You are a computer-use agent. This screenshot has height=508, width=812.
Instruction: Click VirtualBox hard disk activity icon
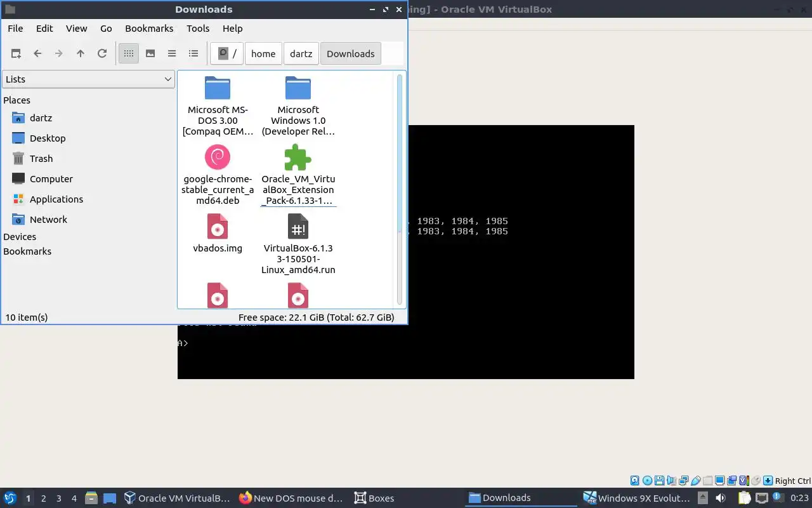click(635, 481)
